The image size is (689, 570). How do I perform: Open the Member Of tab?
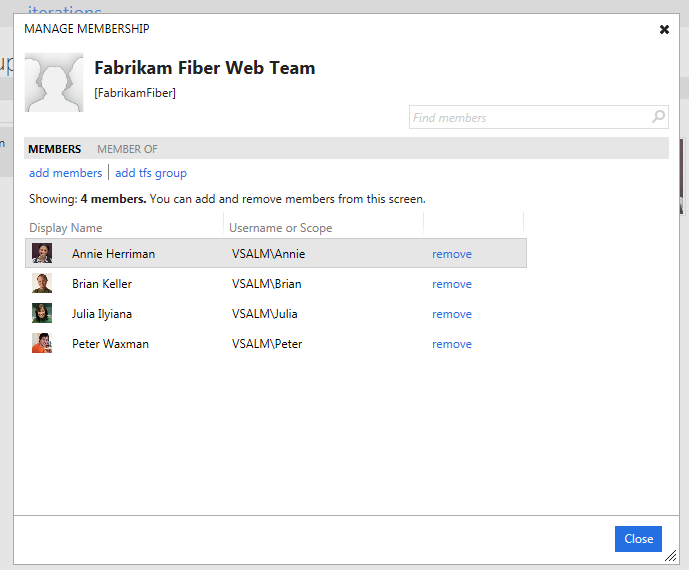(127, 149)
